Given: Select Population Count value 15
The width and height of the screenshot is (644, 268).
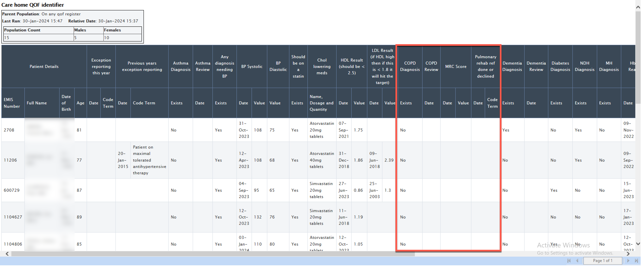Looking at the screenshot, I should pos(38,37).
